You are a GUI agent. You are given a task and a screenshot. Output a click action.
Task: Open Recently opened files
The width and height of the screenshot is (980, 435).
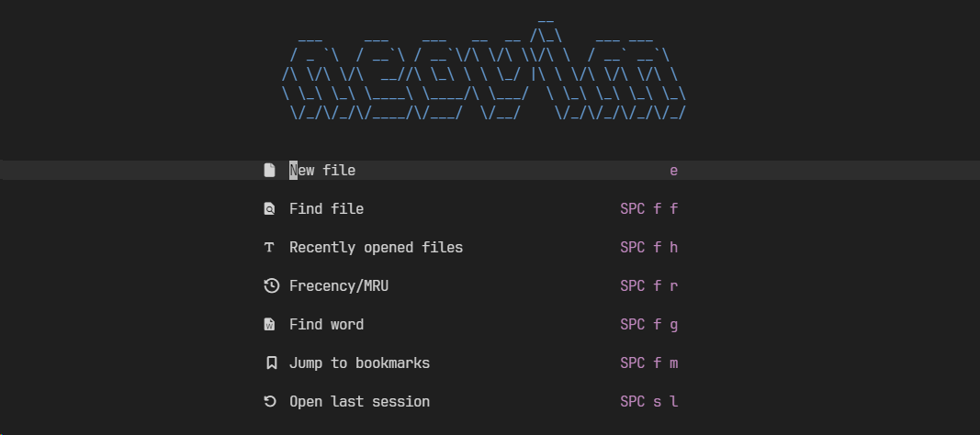(x=376, y=248)
